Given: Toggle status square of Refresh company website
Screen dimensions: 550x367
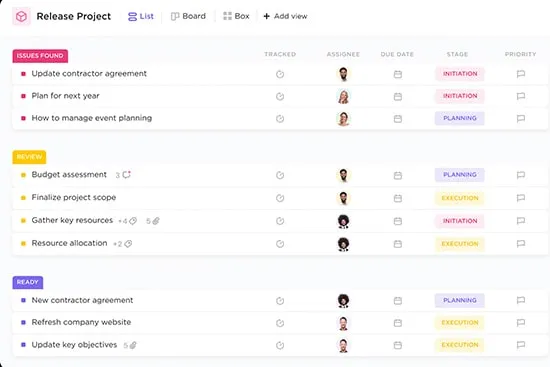Looking at the screenshot, I should click(24, 322).
